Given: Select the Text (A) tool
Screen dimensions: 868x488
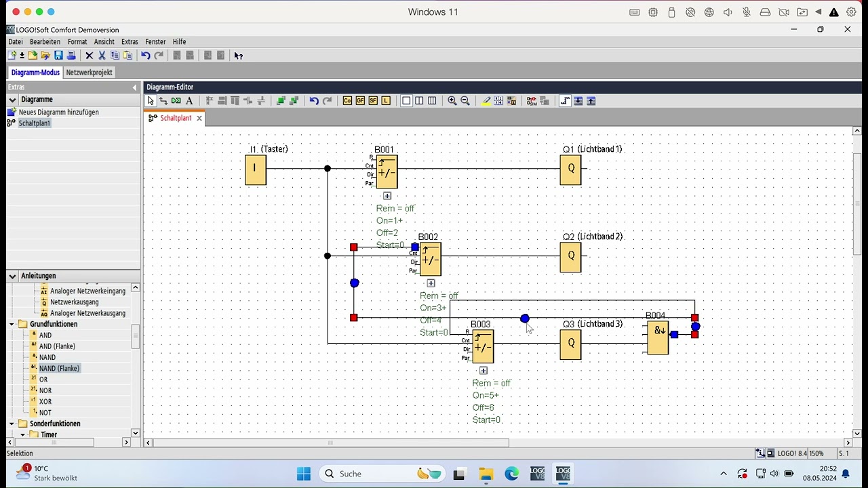Looking at the screenshot, I should (x=189, y=101).
